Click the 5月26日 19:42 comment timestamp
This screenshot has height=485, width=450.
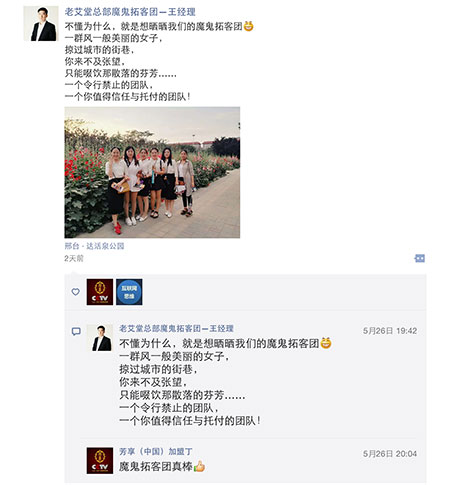coord(390,331)
